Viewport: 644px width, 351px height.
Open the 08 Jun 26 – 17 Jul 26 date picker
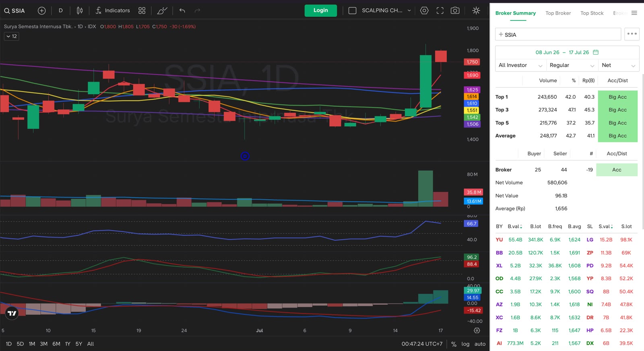coord(567,52)
